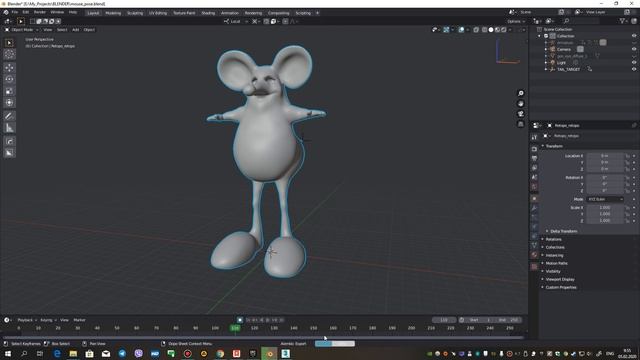
Task: Switch to the Shading workspace tab
Action: click(x=208, y=13)
